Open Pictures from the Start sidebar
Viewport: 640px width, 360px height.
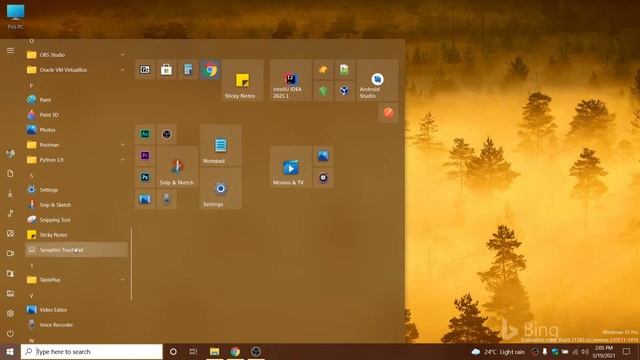click(10, 233)
